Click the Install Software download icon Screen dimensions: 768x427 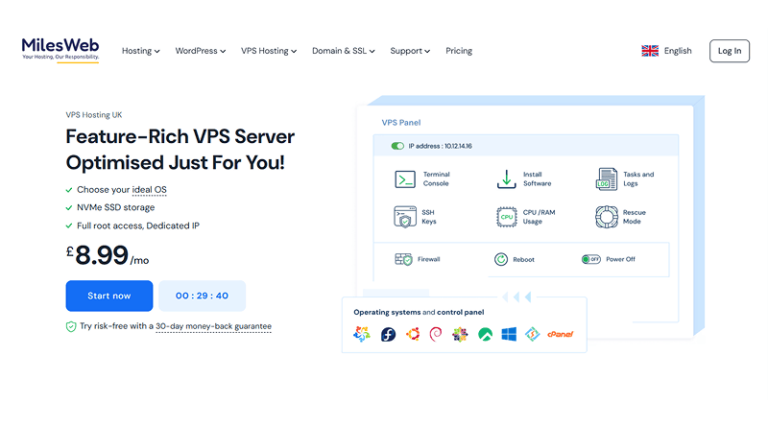point(506,179)
